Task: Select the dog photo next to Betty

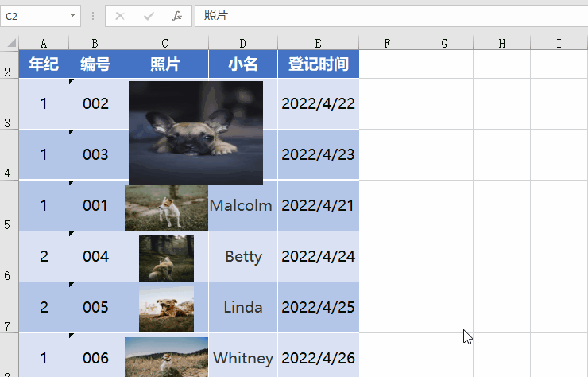Action: click(167, 258)
